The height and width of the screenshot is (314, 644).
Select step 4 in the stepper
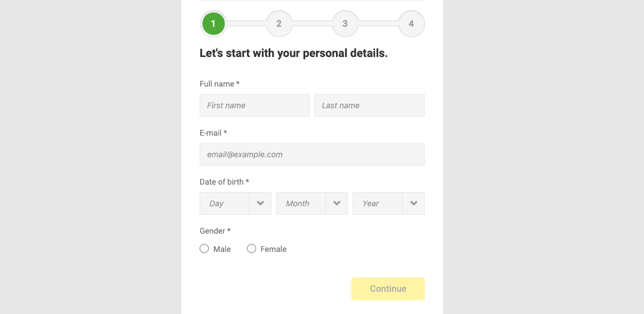click(x=411, y=24)
